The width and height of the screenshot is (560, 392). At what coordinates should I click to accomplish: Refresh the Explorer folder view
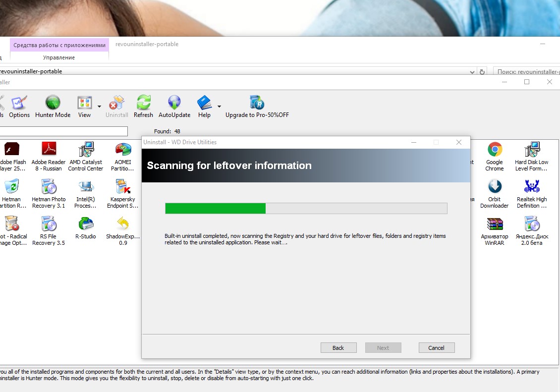tap(482, 72)
